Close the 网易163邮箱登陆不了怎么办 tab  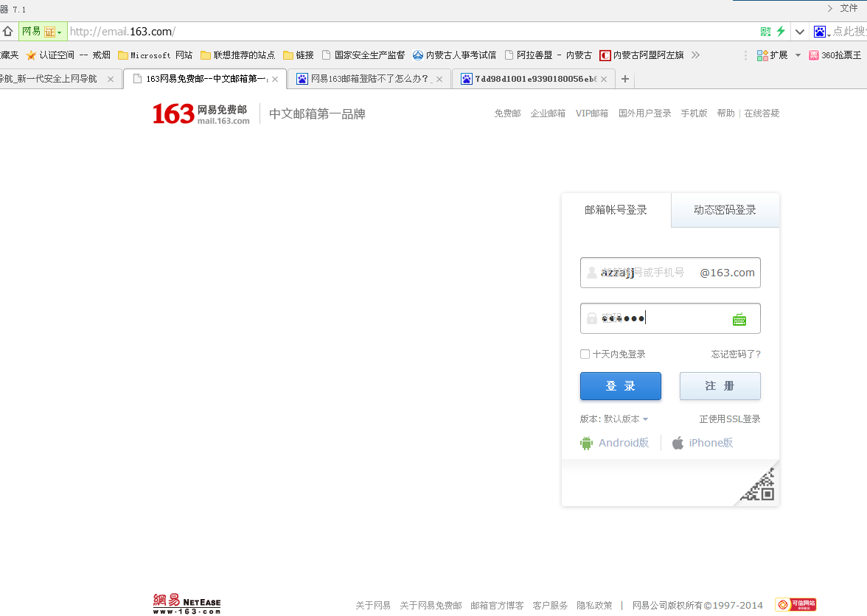point(439,79)
